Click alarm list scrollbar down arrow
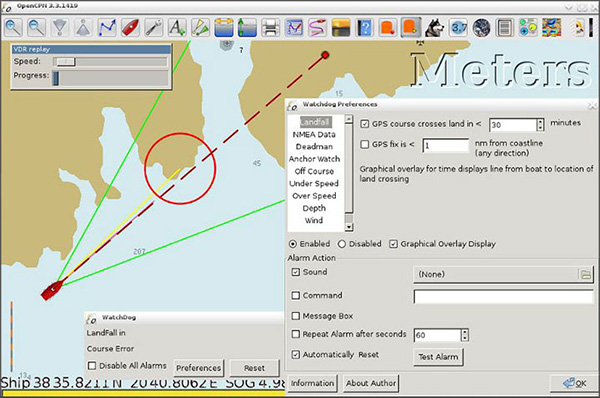600x398 pixels. tap(348, 227)
